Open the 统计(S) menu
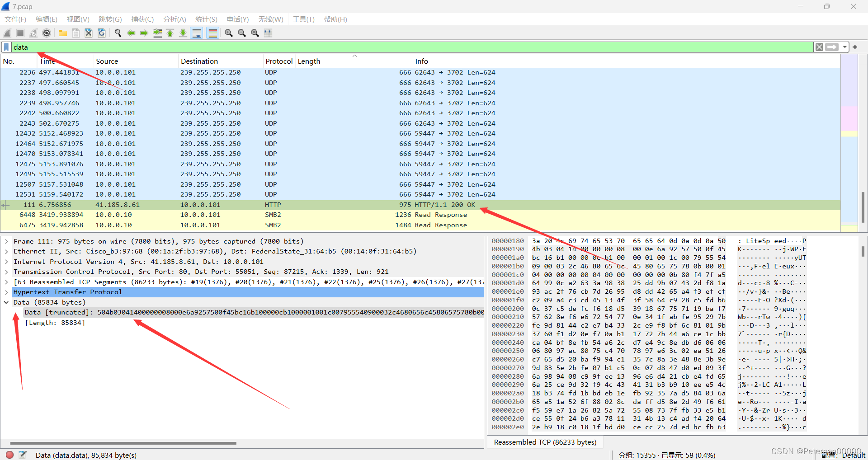 point(206,19)
